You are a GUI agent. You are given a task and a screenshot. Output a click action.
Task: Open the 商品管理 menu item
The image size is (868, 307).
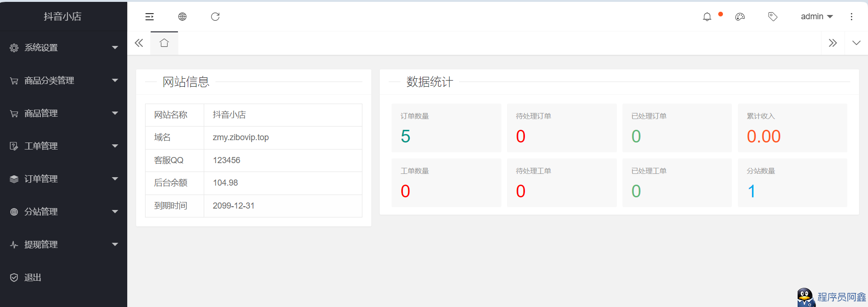[63, 113]
